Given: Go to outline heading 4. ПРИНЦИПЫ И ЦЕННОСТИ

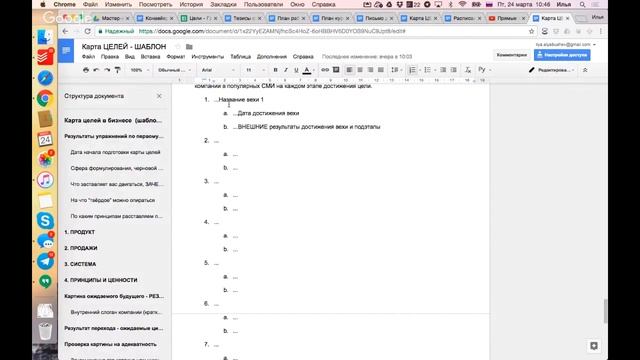Looking at the screenshot, I should coord(101,280).
